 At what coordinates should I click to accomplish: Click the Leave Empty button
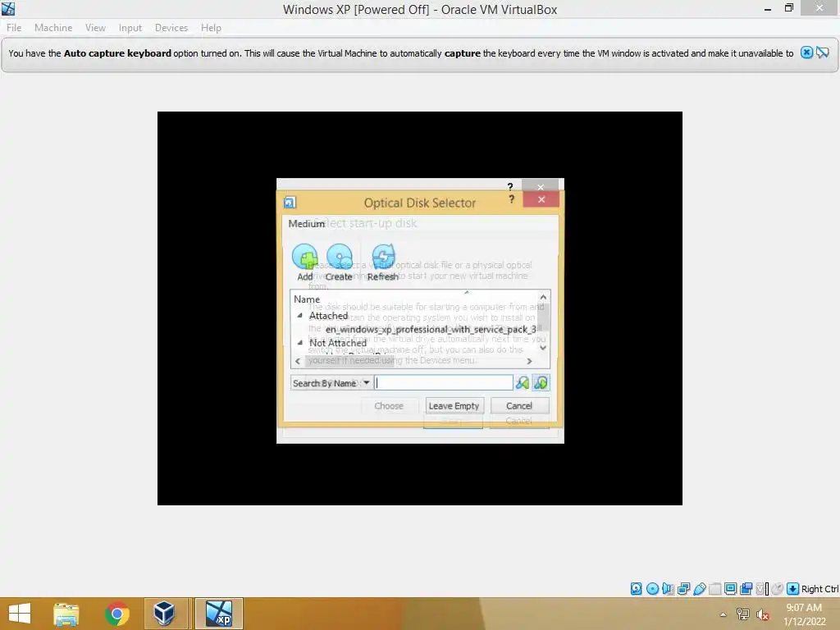click(454, 405)
